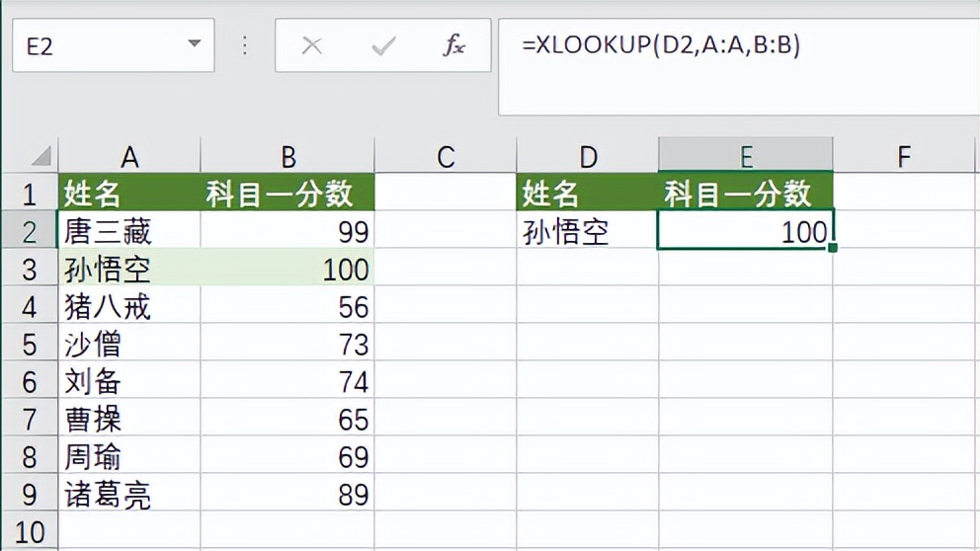
Task: Select cell with name 唐三藏
Action: tap(129, 230)
